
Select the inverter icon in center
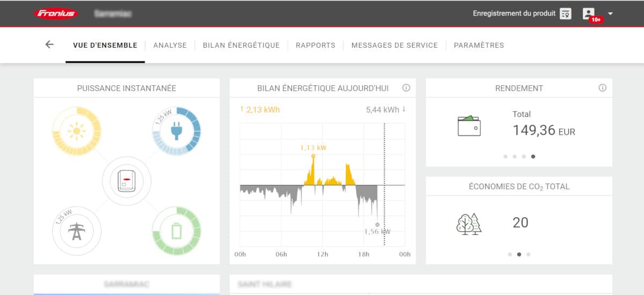click(x=127, y=181)
